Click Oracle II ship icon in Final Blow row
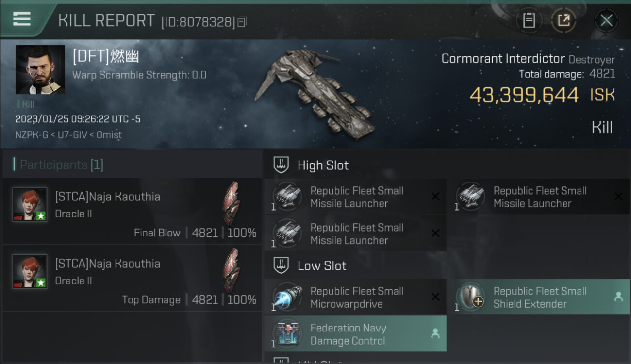 231,203
